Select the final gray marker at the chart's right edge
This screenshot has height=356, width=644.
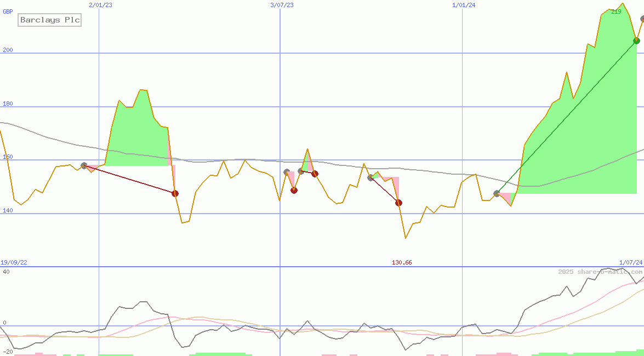coord(642,19)
